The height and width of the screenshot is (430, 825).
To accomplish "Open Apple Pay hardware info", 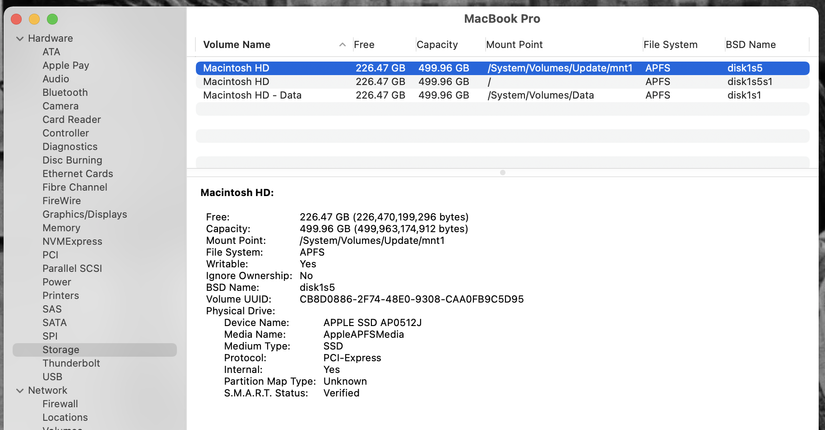I will coord(66,65).
